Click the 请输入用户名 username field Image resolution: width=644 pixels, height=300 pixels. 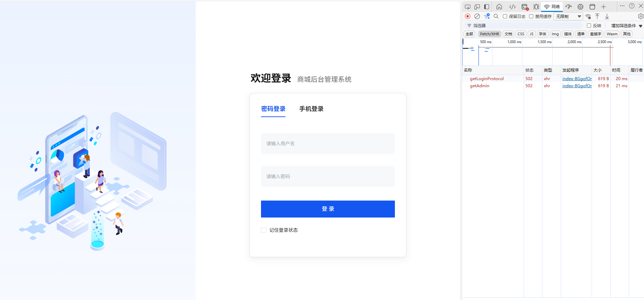pos(328,144)
